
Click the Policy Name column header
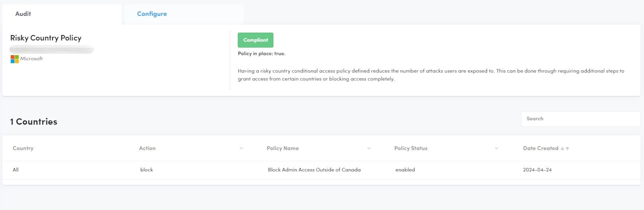tap(283, 149)
